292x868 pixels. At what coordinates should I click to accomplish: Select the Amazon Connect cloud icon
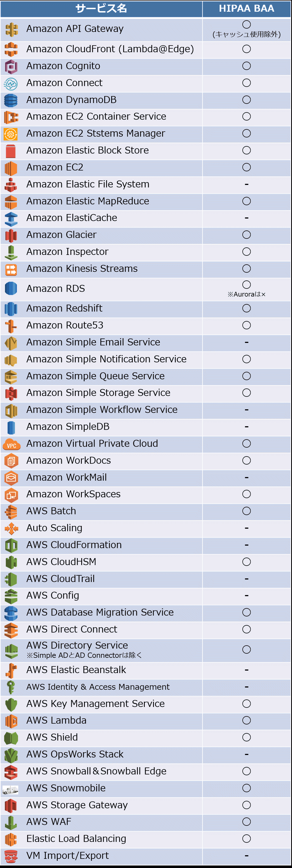[x=11, y=83]
